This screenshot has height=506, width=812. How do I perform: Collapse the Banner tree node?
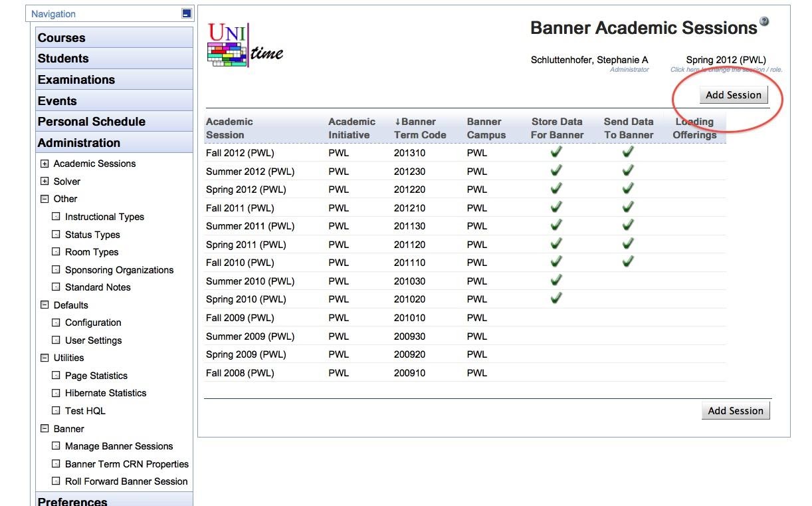pyautogui.click(x=45, y=429)
